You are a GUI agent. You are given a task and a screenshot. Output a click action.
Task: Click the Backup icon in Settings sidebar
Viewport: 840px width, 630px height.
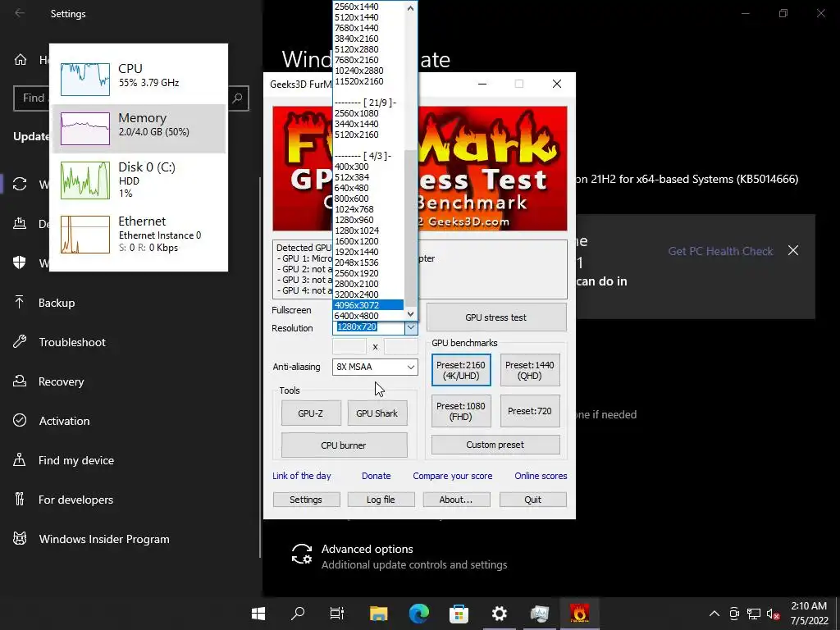20,303
